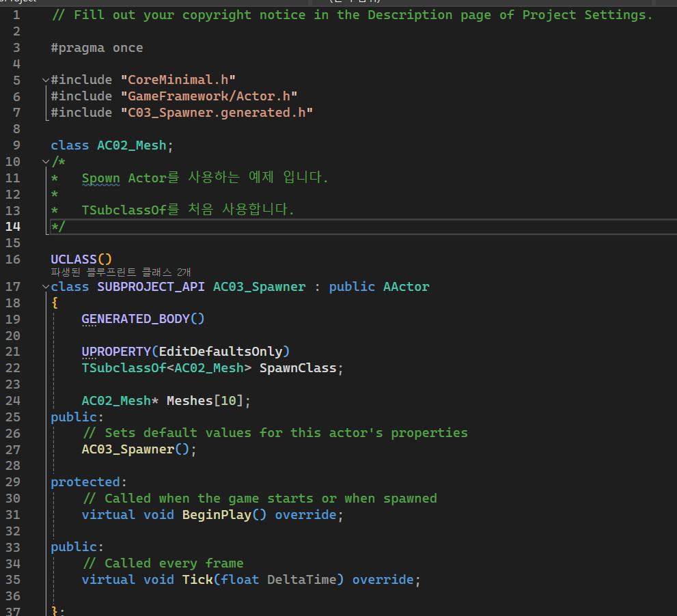Click the TSubclassOf comment on line 13

coord(188,210)
